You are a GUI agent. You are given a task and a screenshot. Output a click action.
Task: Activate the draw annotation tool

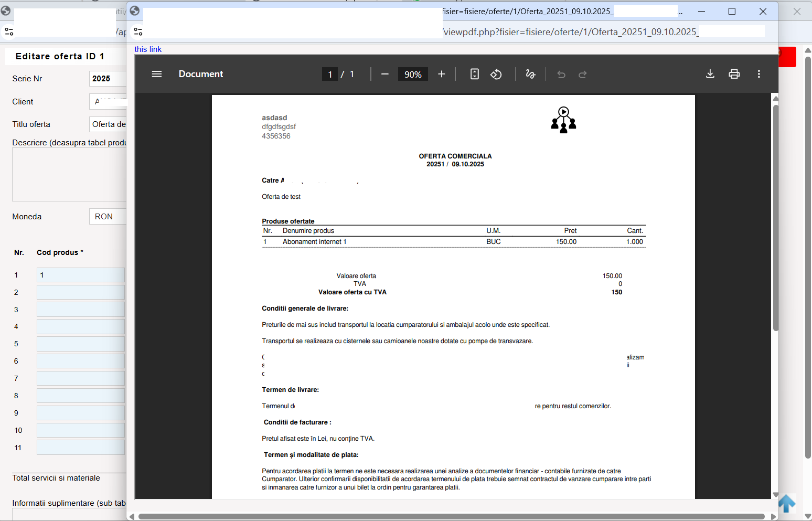[x=530, y=74]
